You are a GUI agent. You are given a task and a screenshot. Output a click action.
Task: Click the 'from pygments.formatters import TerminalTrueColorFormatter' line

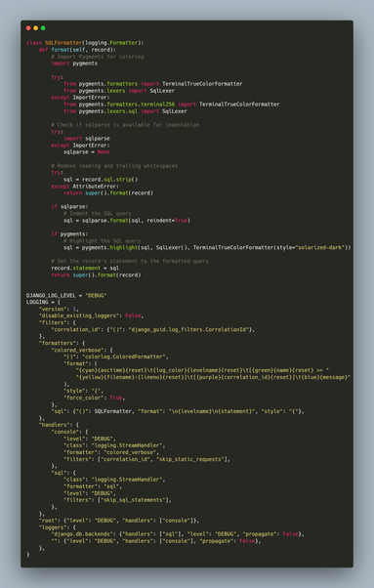pos(153,84)
